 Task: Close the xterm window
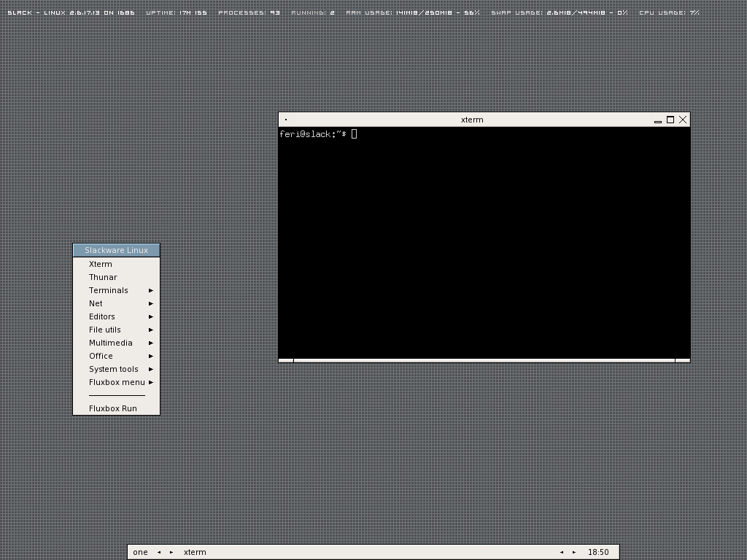(x=683, y=120)
